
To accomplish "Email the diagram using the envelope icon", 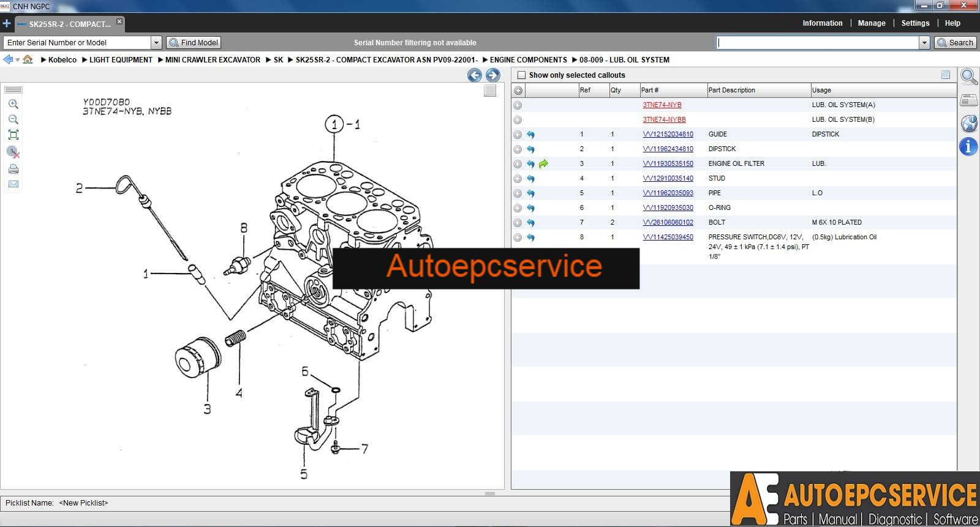I will [x=13, y=184].
